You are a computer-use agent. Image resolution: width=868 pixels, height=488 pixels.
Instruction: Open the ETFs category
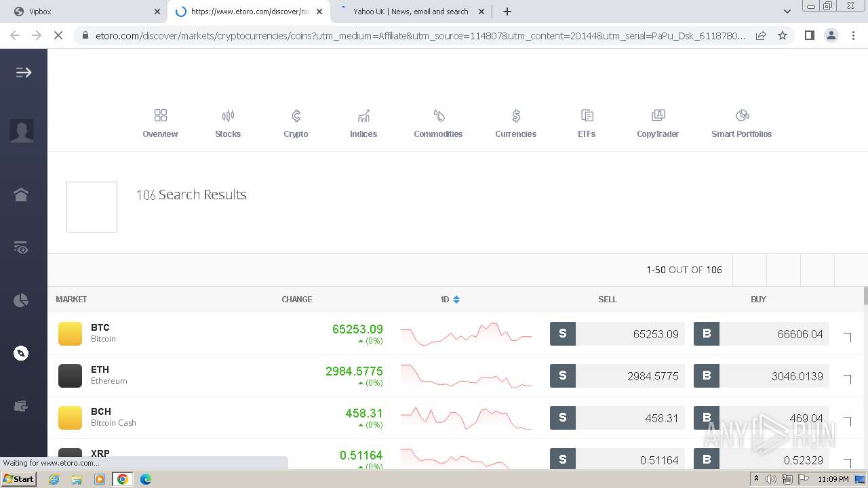point(587,123)
